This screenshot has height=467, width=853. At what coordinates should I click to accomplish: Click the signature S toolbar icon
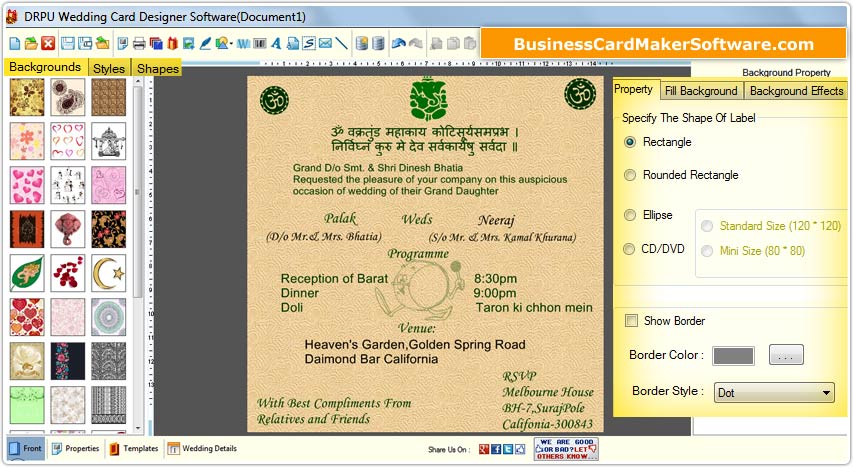[309, 44]
